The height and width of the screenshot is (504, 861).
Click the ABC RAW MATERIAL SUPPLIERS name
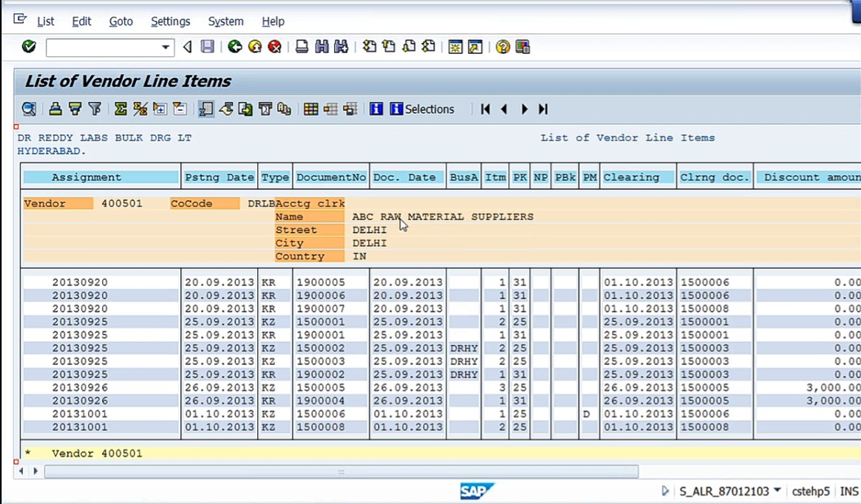coord(443,217)
